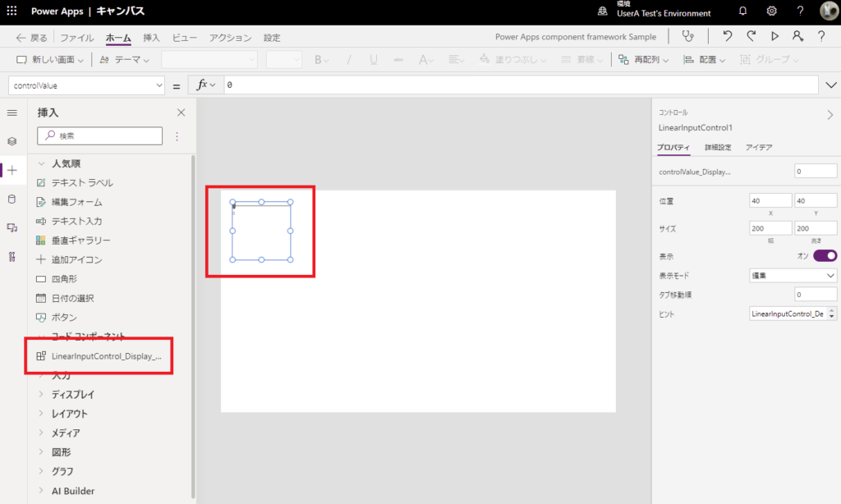
Task: Collapse the properties panel chevron
Action: 830,115
